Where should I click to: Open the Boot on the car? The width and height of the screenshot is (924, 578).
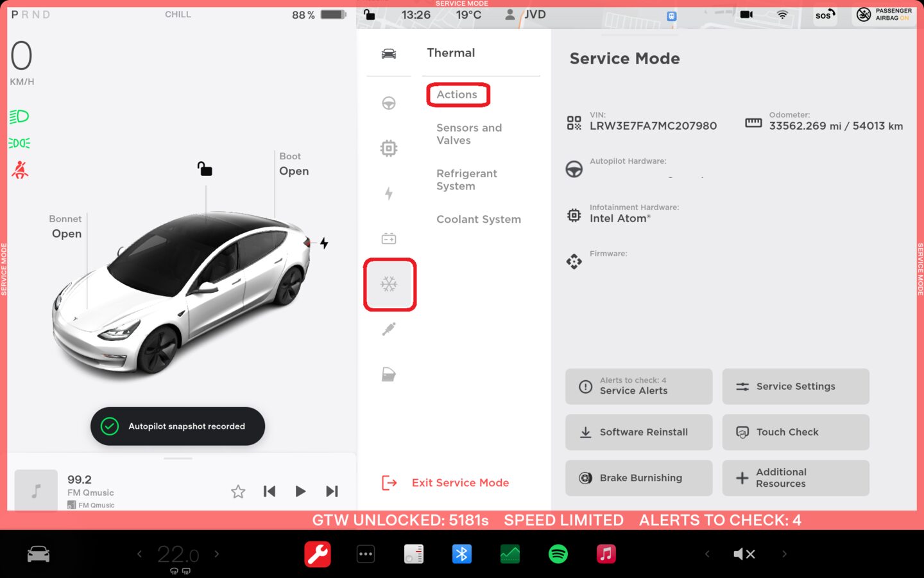click(x=294, y=171)
